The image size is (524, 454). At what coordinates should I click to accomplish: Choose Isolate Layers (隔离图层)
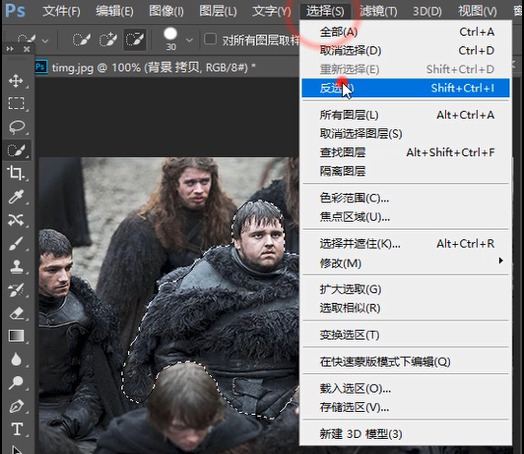pyautogui.click(x=406, y=171)
